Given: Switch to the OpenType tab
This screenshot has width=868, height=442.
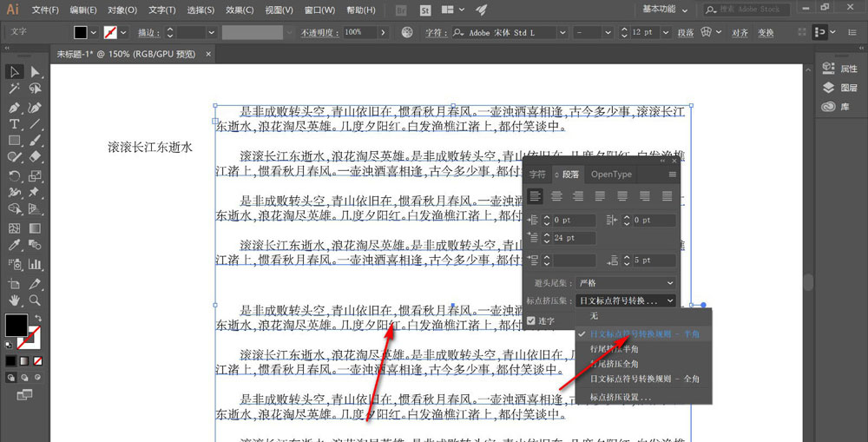Looking at the screenshot, I should (x=611, y=175).
